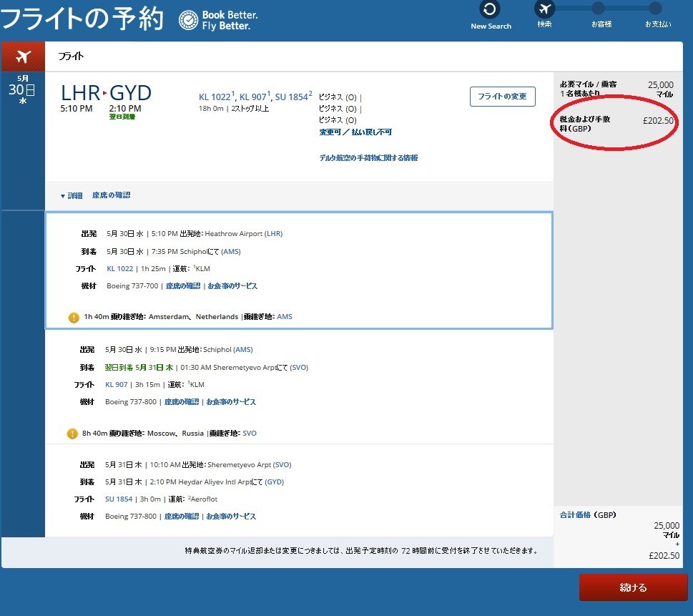Collapse the 詳細 details expander
693x616 pixels.
click(72, 195)
